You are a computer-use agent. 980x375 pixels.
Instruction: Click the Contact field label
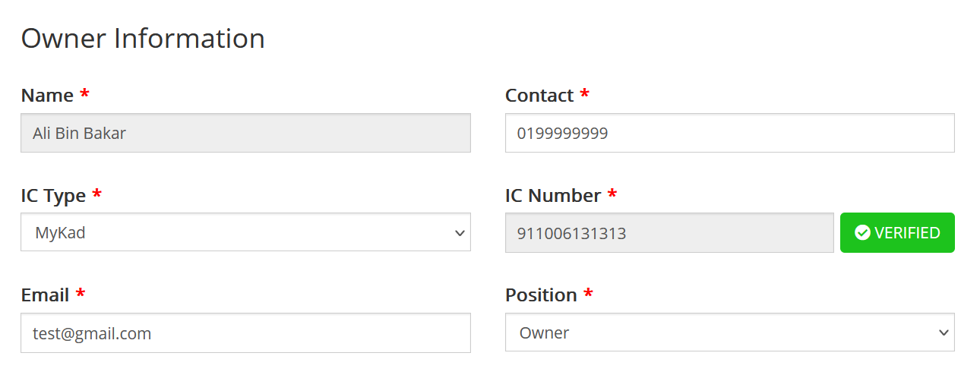(539, 96)
